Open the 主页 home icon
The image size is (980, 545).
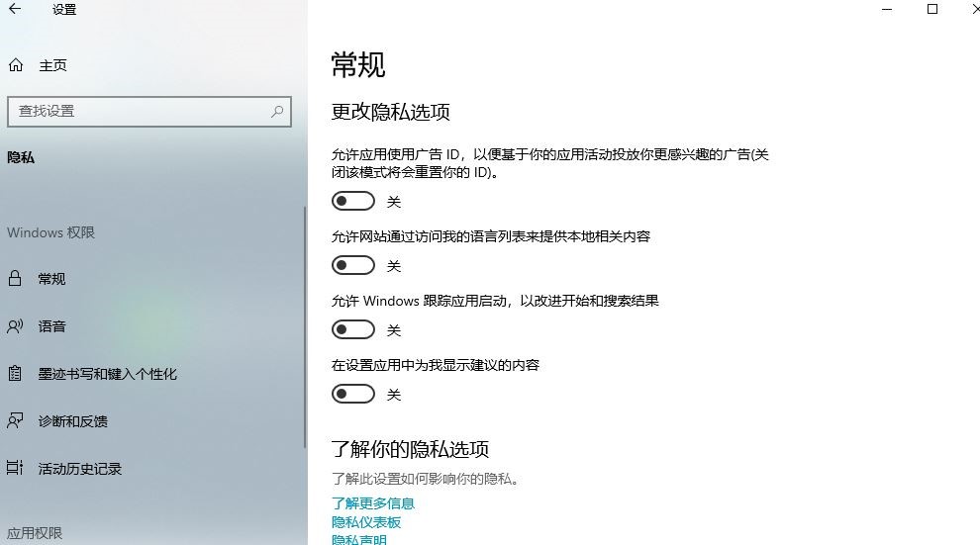pyautogui.click(x=16, y=65)
